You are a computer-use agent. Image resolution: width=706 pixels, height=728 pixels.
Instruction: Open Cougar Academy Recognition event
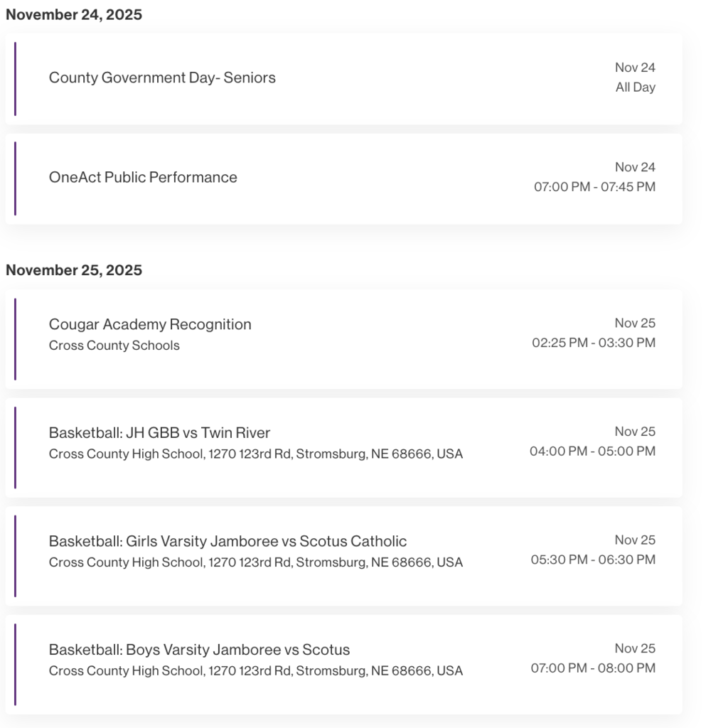pyautogui.click(x=150, y=324)
